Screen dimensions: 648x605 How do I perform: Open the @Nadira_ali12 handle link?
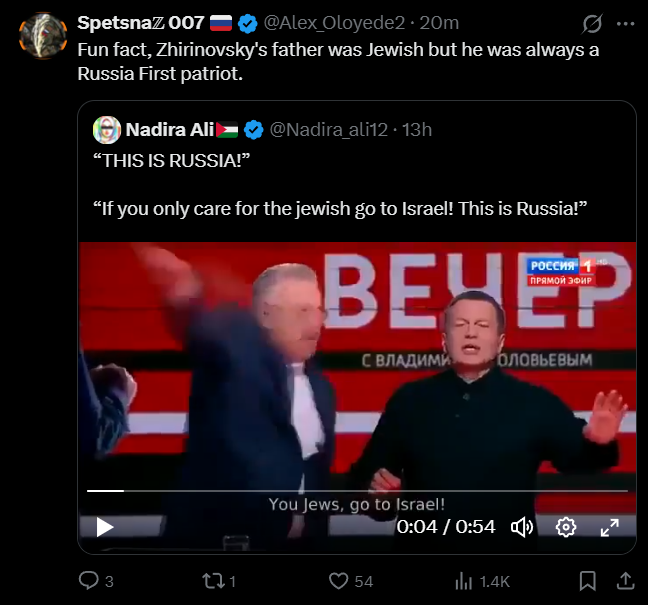[x=330, y=129]
